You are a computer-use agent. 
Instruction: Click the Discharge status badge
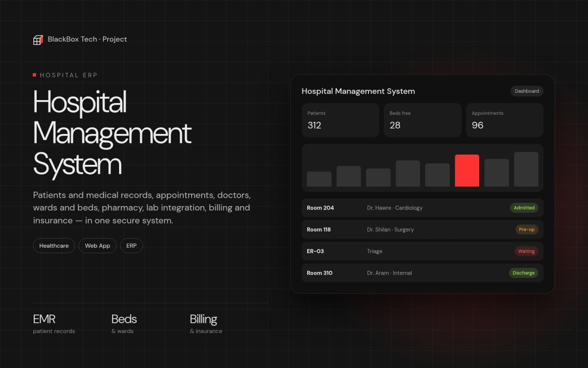click(x=523, y=273)
